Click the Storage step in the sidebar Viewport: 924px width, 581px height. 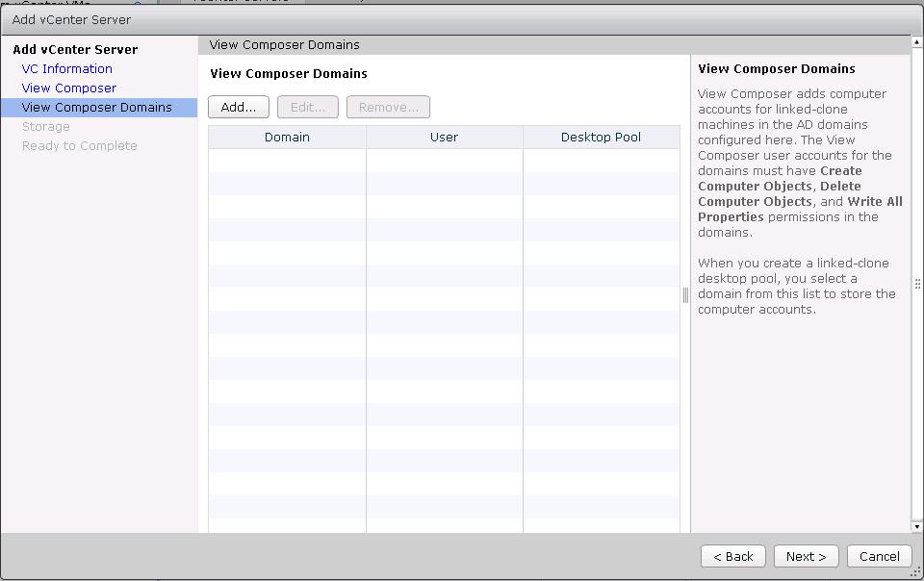[46, 127]
